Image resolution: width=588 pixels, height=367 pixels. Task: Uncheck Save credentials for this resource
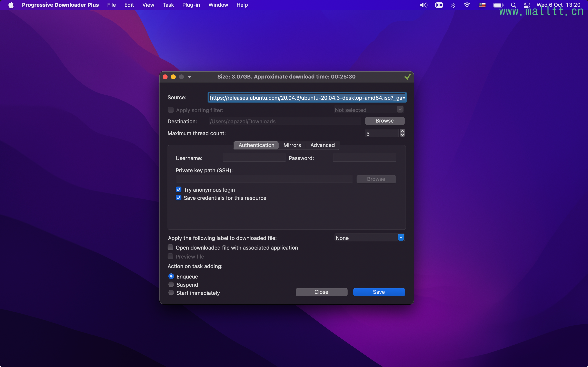[179, 198]
